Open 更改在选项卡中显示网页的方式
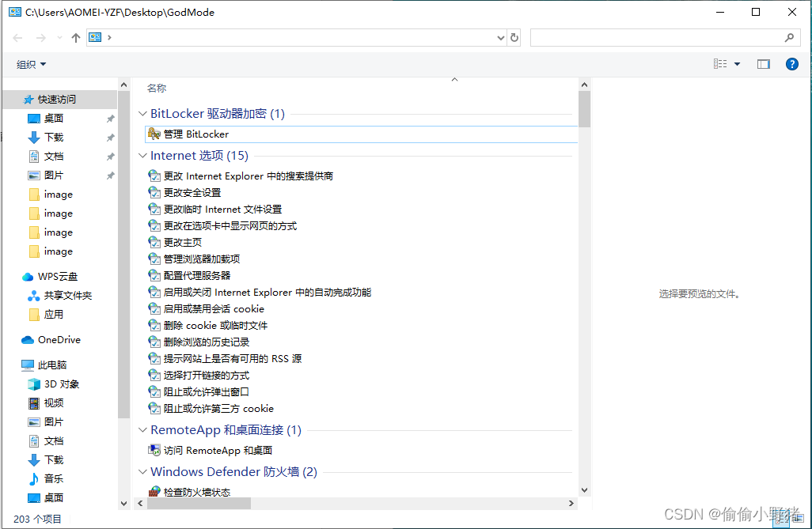The width and height of the screenshot is (812, 529). tap(230, 225)
